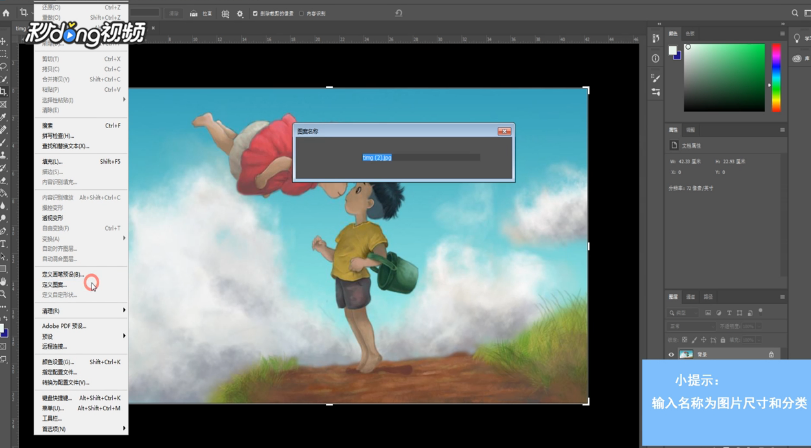
Task: Switch to the 色板 tab
Action: (x=690, y=34)
